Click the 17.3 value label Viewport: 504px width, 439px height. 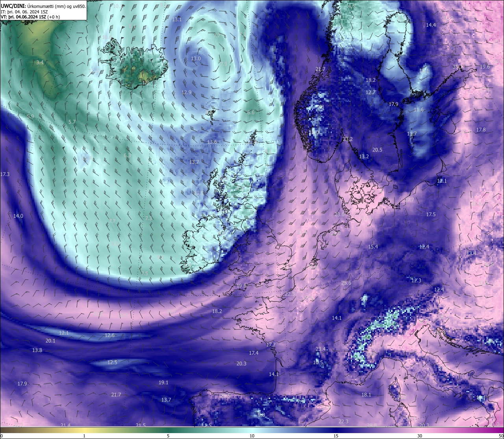pyautogui.click(x=5, y=174)
